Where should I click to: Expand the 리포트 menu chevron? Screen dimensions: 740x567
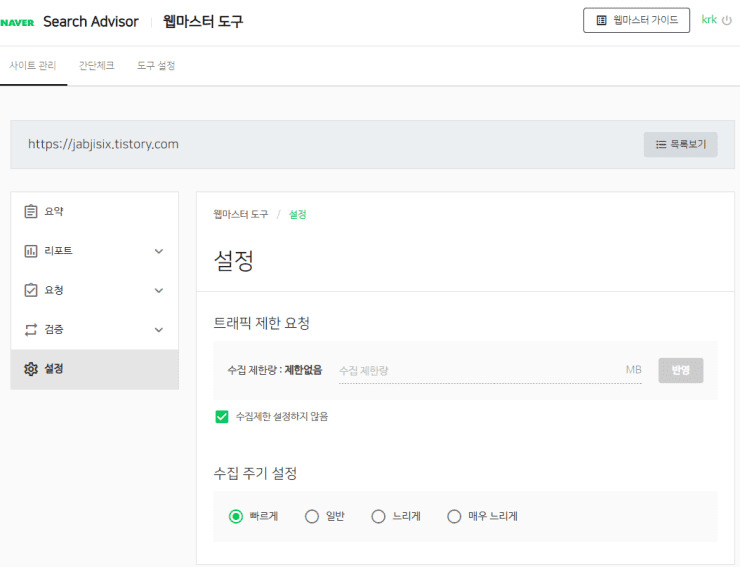[159, 251]
